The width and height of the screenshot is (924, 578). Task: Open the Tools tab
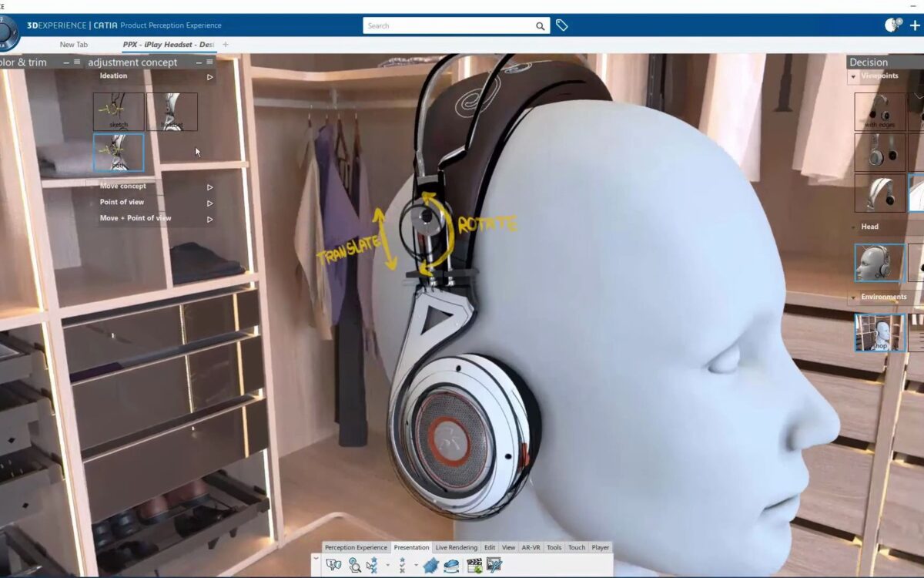[x=554, y=547]
